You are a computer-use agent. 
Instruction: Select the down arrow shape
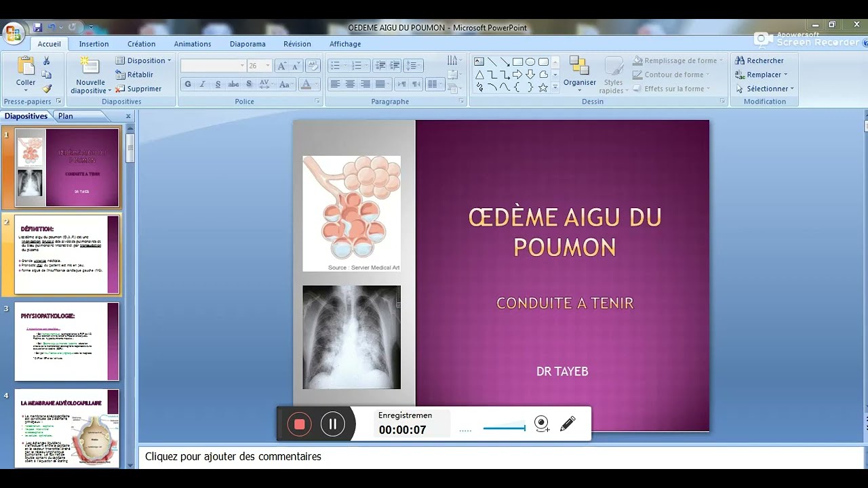pos(530,75)
